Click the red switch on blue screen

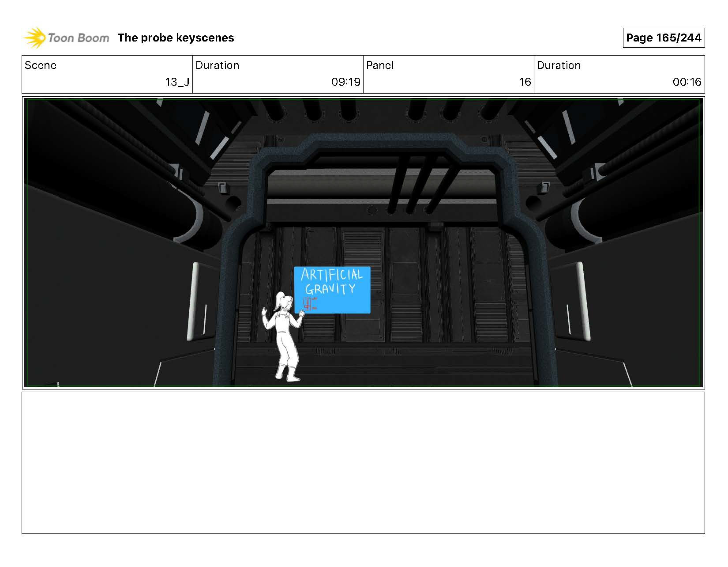tap(307, 304)
